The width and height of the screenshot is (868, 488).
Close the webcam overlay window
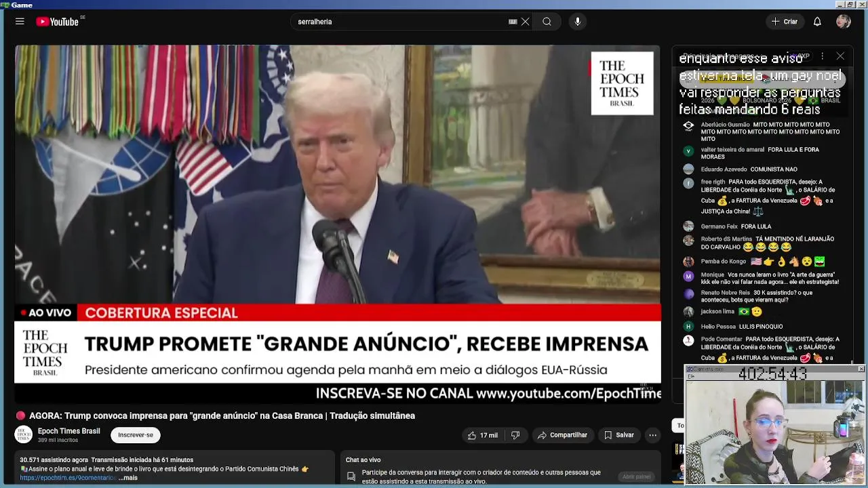pos(861,369)
